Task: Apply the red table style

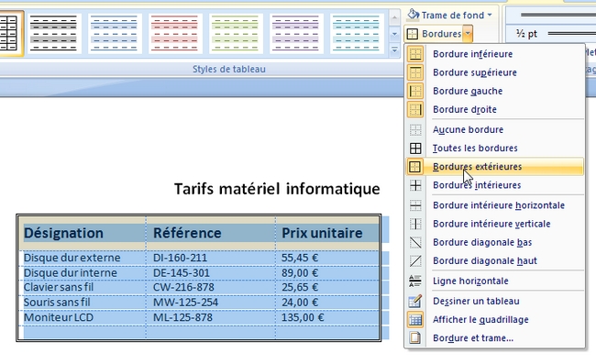Action: coord(175,33)
